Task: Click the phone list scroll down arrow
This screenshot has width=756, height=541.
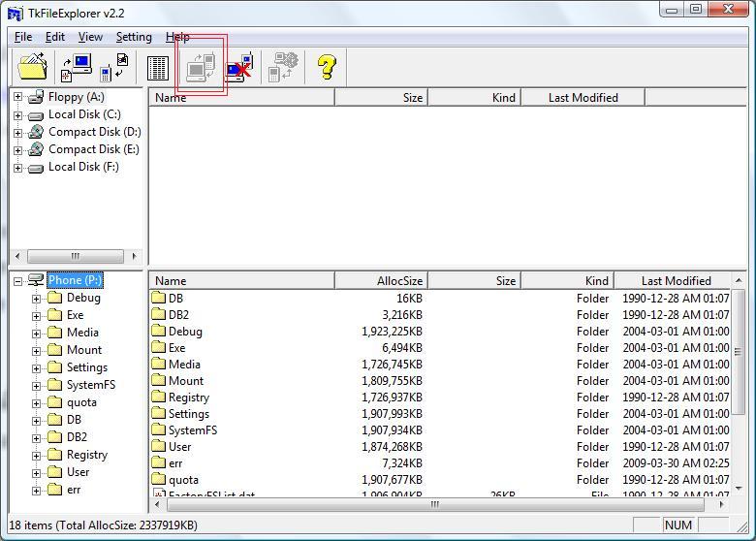Action: pos(739,489)
